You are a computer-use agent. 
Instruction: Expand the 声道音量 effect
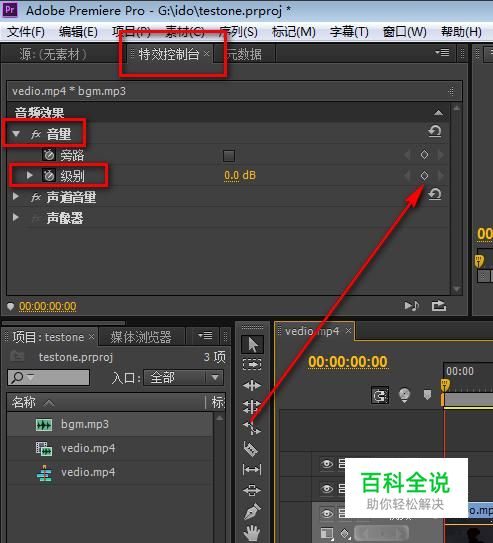(x=16, y=196)
